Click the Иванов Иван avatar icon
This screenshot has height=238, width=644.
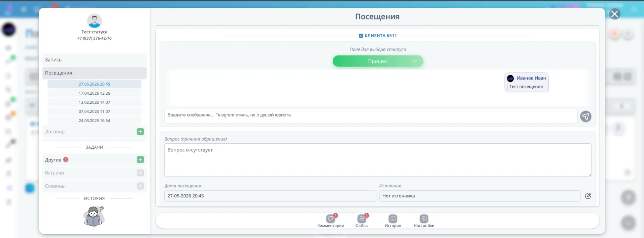pos(510,78)
